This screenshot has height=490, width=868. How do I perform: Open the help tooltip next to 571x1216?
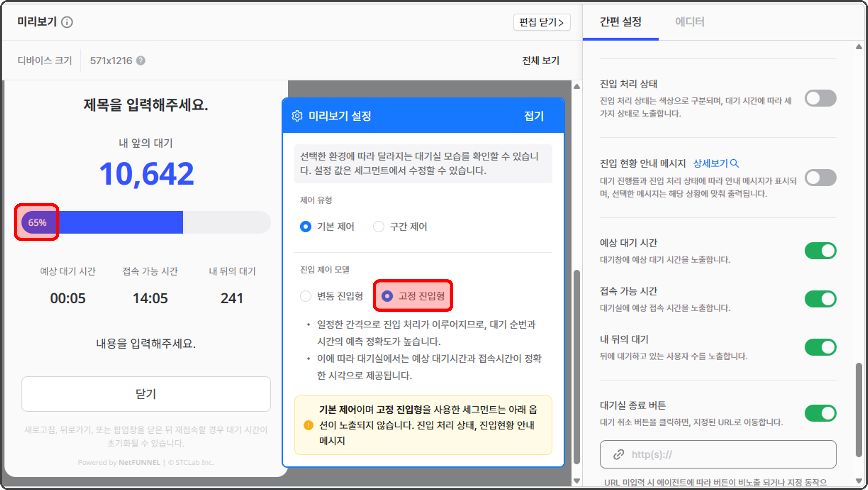[x=141, y=61]
